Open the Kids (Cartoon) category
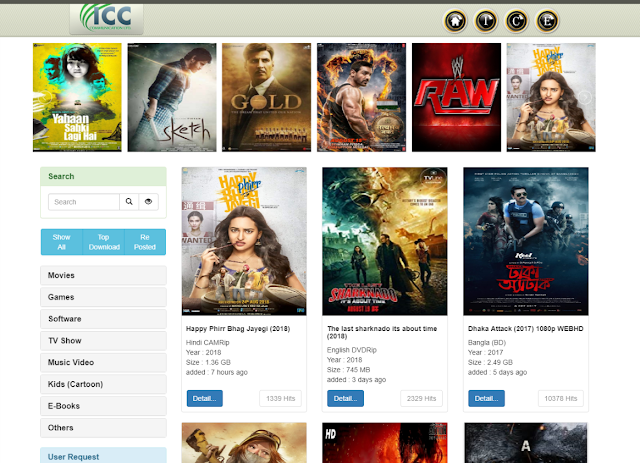Screen dimensions: 640x463 click(x=103, y=384)
